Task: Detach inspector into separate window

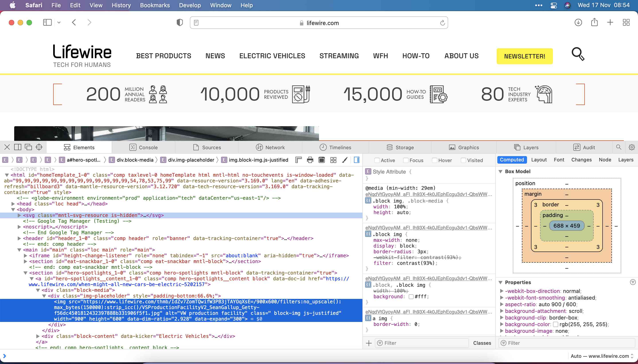Action: click(28, 147)
